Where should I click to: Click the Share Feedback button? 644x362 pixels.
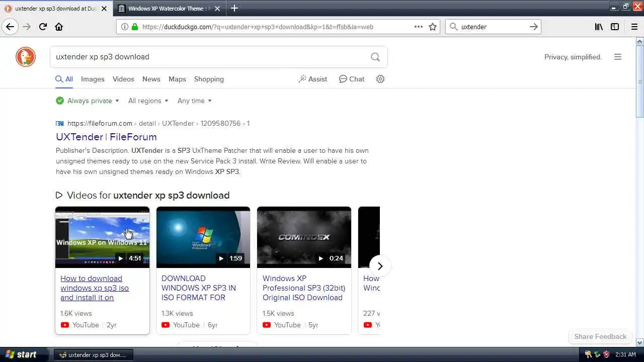point(600,336)
